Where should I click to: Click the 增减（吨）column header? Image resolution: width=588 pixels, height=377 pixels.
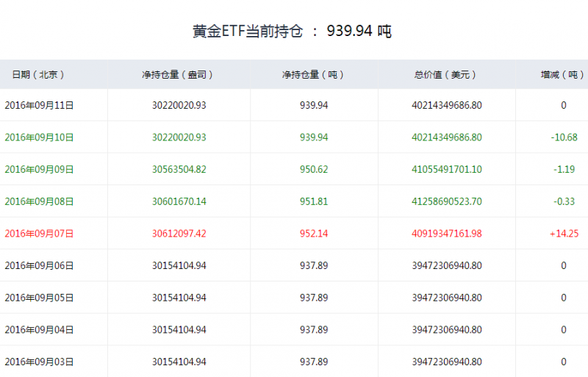(562, 75)
